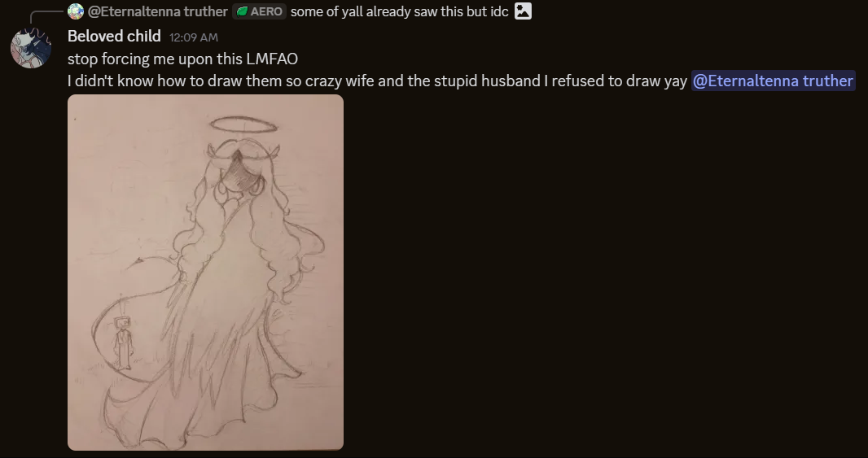Open the small avatar in the reply preview
This screenshot has width=868, height=458.
[x=76, y=11]
